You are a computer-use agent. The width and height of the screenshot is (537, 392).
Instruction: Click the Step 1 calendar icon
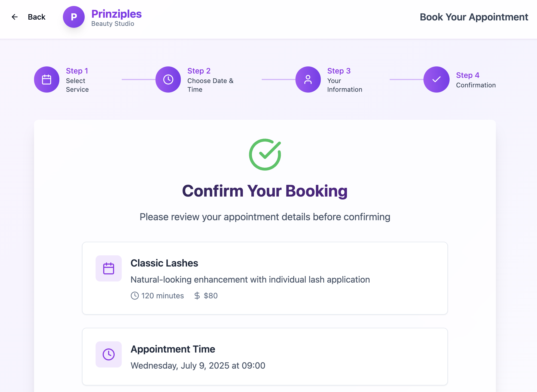pos(47,79)
